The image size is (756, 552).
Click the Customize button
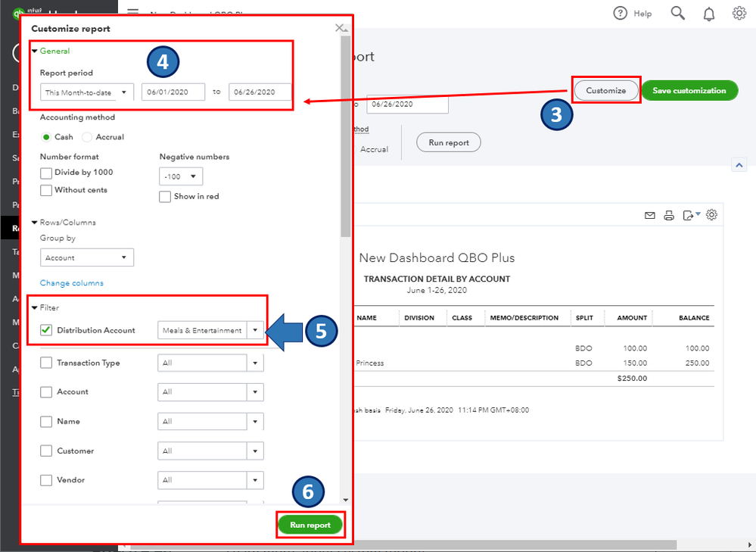coord(606,91)
